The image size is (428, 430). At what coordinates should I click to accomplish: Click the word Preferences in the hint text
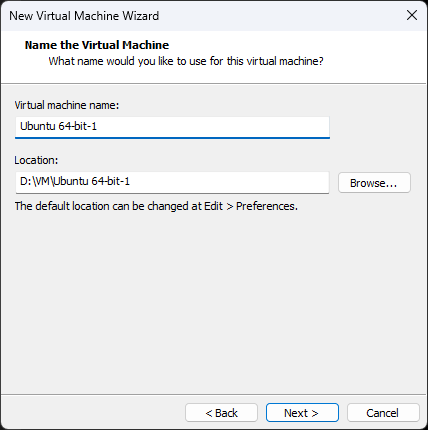tap(267, 206)
